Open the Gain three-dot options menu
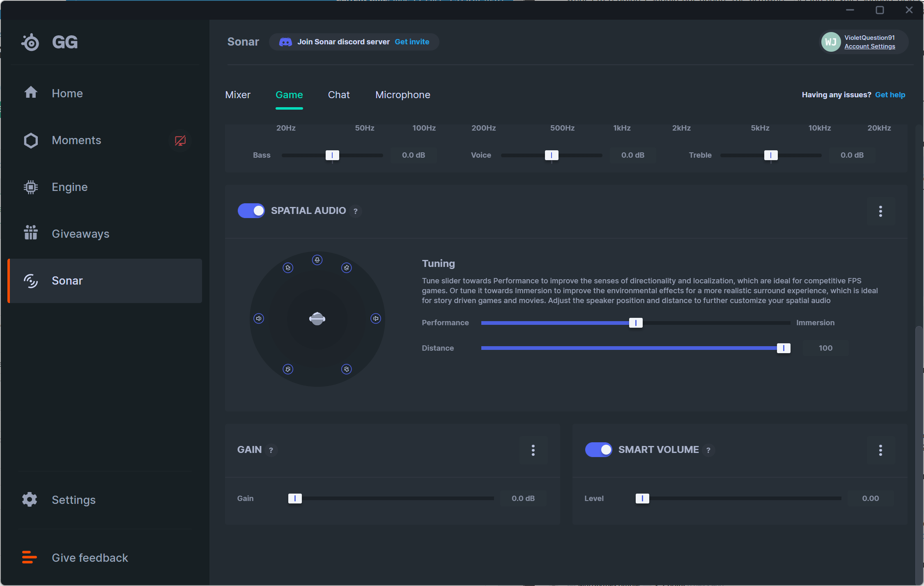 coord(533,450)
